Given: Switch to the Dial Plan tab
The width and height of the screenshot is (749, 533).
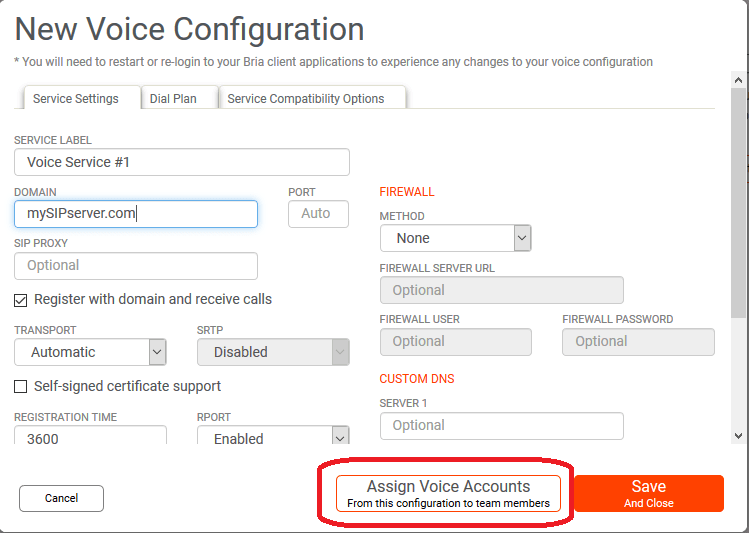Looking at the screenshot, I should 173,99.
